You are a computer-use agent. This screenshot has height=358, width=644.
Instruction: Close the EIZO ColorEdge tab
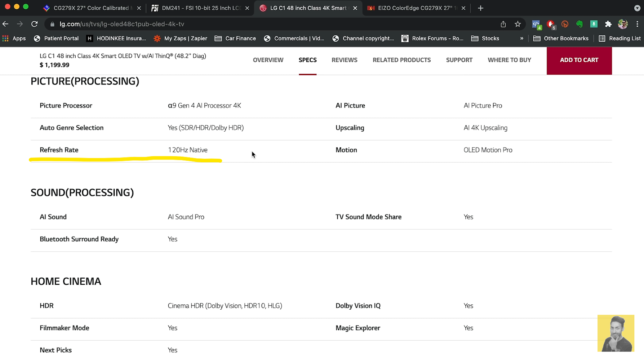[463, 8]
